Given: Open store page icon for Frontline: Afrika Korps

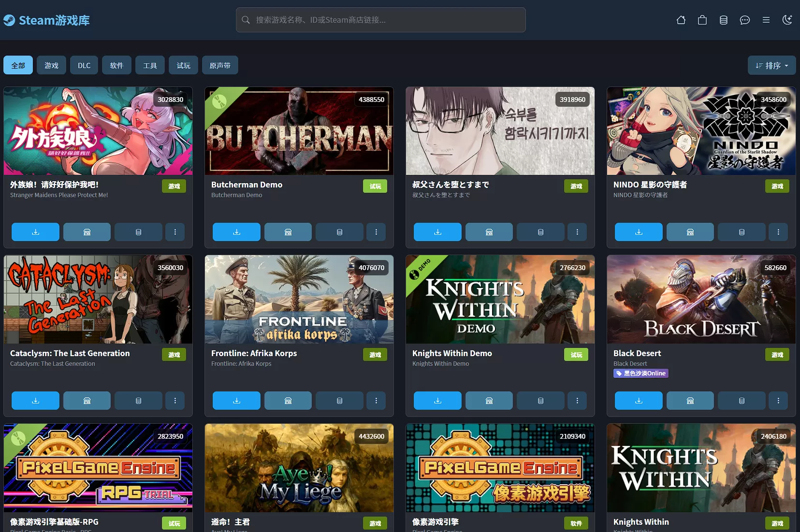Looking at the screenshot, I should click(x=288, y=401).
